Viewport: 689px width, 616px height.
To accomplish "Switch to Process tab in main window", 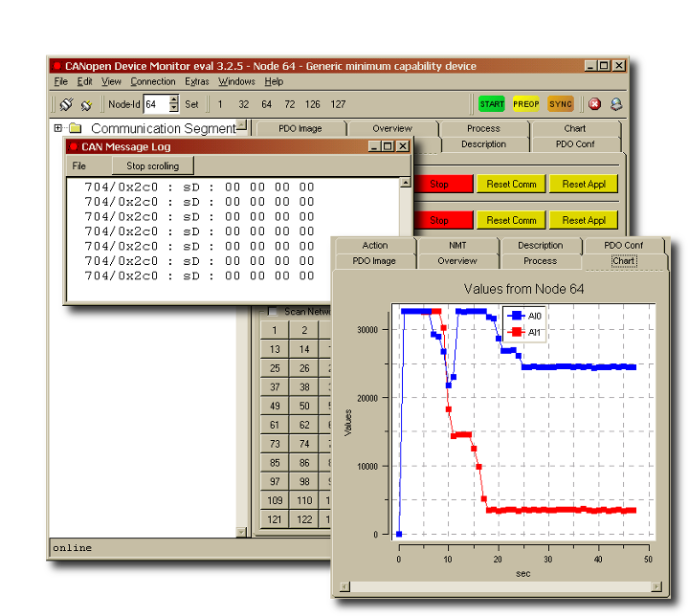I will click(x=483, y=128).
